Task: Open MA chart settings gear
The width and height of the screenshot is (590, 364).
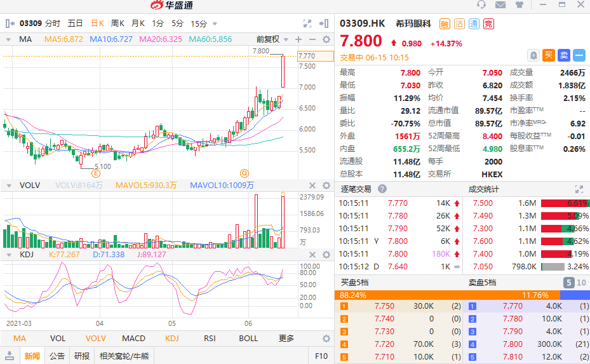Action: click(x=326, y=39)
